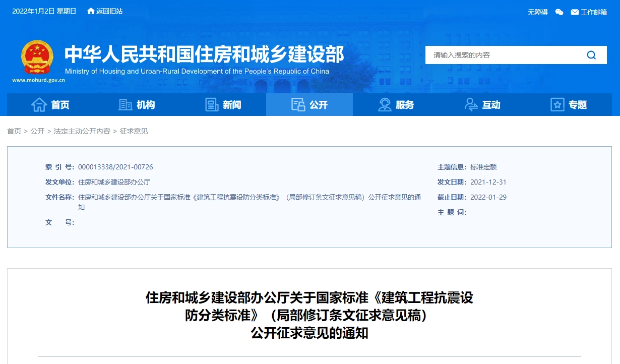
Task: Click the home icon beside 返回旧站
Action: point(91,11)
